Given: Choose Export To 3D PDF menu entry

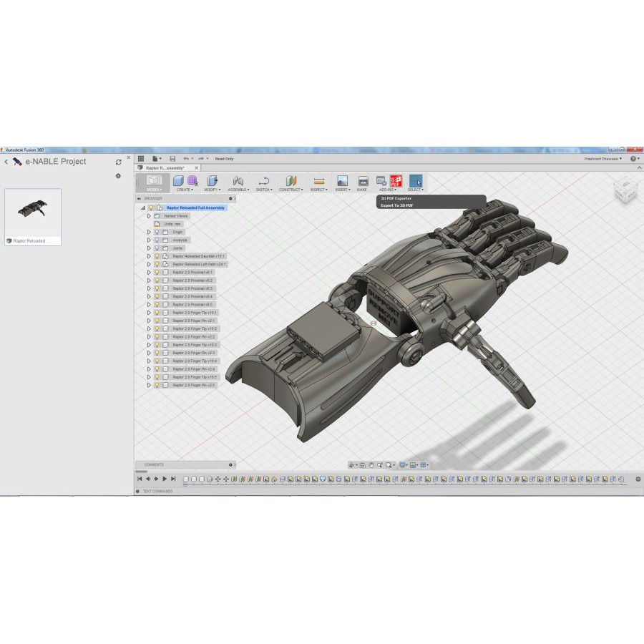Looking at the screenshot, I should pos(397,205).
